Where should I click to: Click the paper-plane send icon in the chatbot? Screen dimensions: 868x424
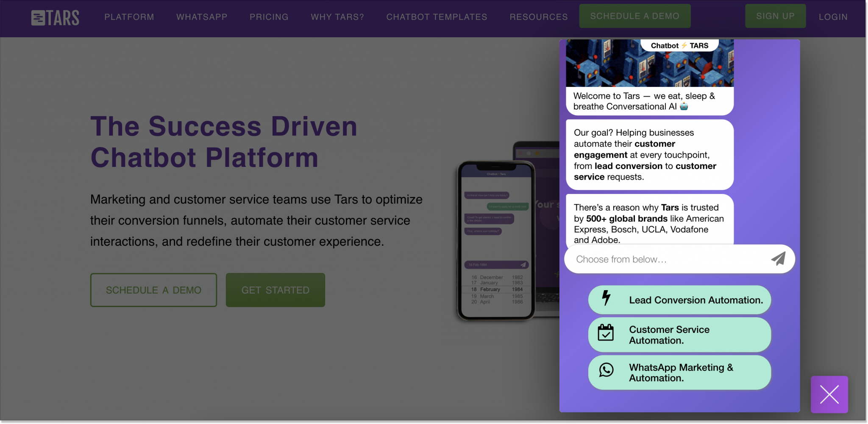(778, 259)
